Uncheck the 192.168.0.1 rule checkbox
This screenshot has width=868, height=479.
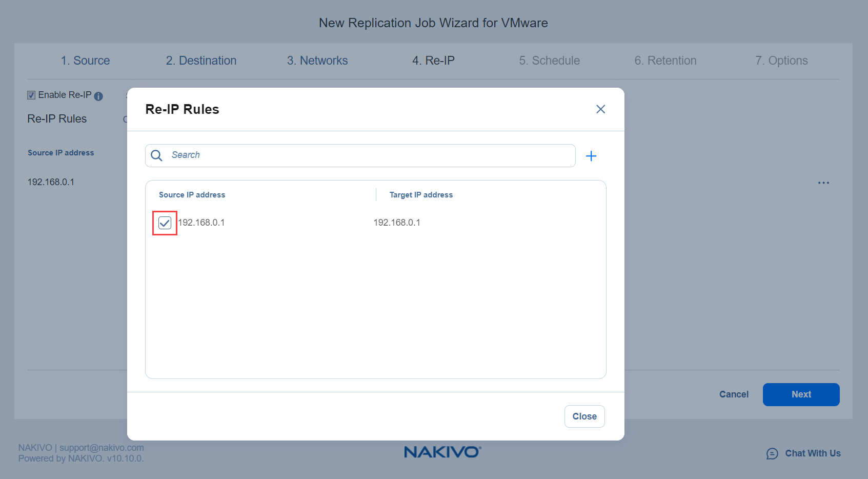(x=165, y=223)
